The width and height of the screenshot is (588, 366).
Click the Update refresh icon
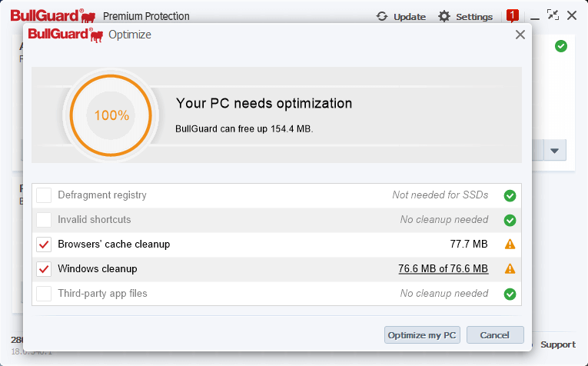382,16
